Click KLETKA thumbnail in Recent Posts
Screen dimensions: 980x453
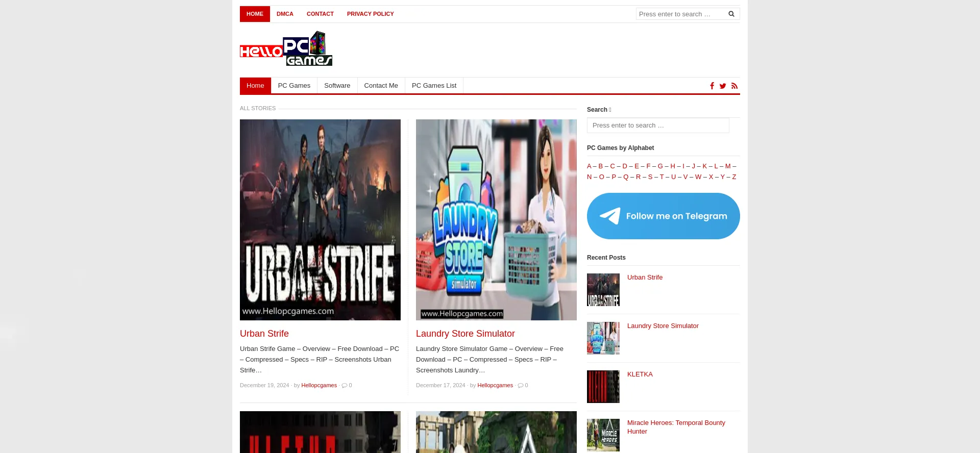coord(603,387)
